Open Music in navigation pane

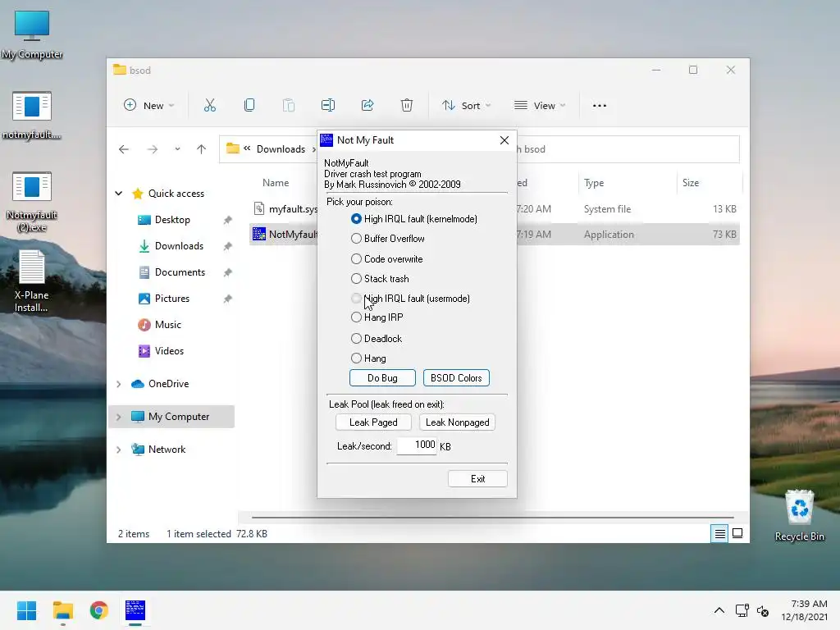click(x=167, y=325)
